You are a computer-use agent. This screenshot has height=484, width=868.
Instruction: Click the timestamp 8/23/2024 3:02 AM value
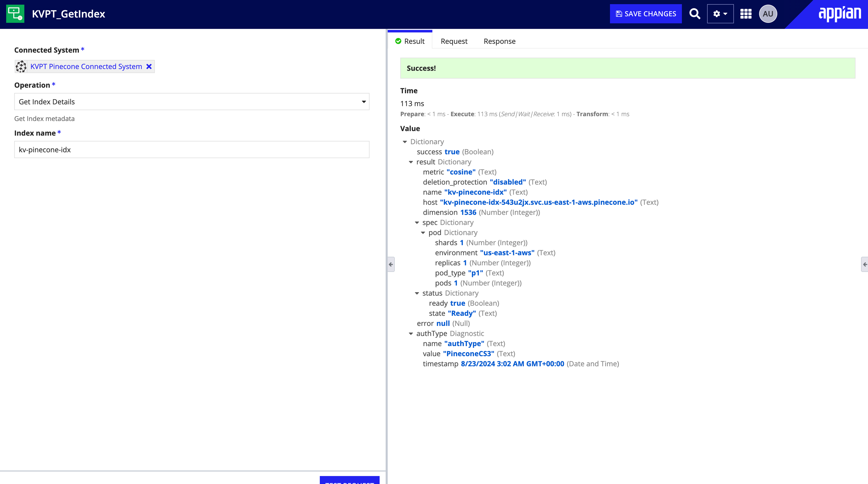tap(512, 364)
